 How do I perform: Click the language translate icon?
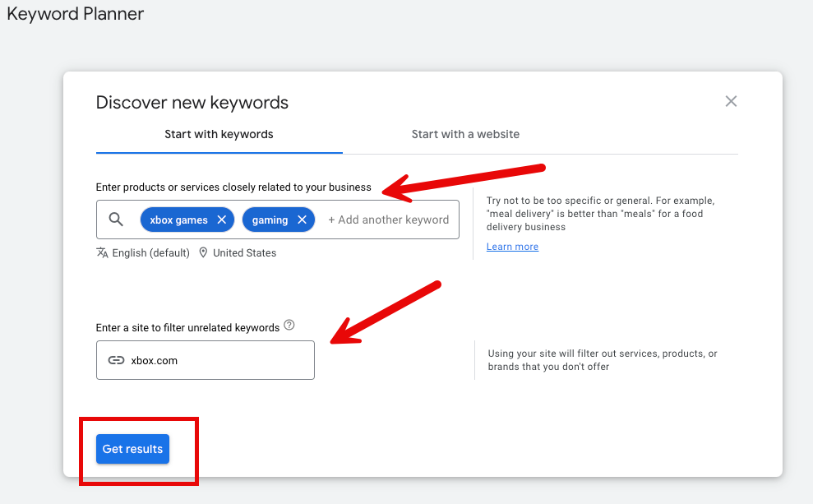pyautogui.click(x=101, y=252)
